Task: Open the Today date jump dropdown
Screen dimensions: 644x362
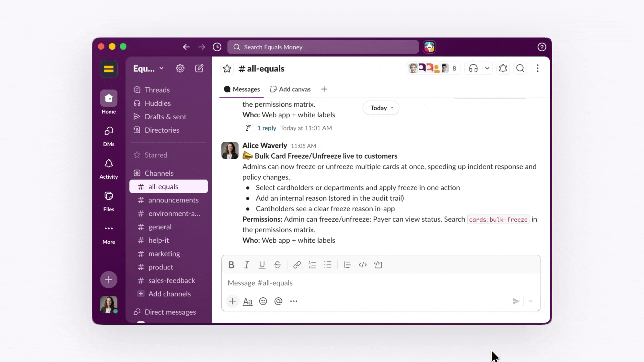Action: coord(381,108)
